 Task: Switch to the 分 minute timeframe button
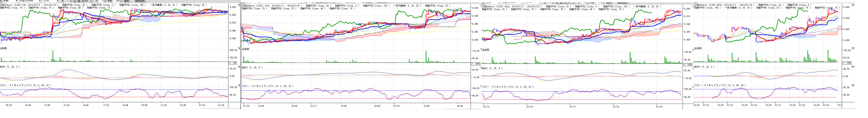87,1
